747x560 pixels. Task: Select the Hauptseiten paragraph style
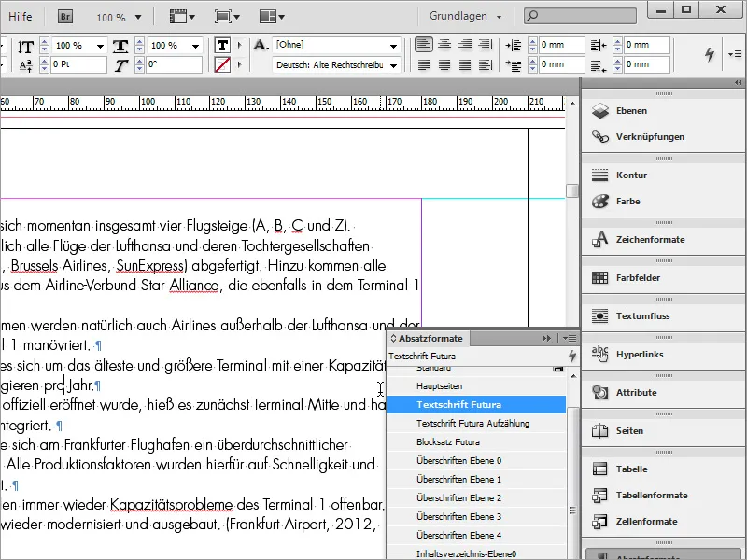point(475,386)
